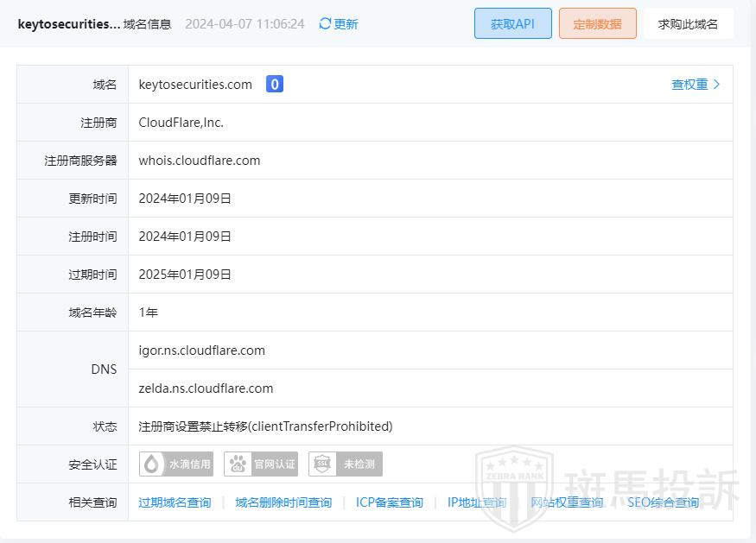756x543 pixels.
Task: Click the zelda.ns.cloudflare.com DNS entry
Action: pos(206,388)
